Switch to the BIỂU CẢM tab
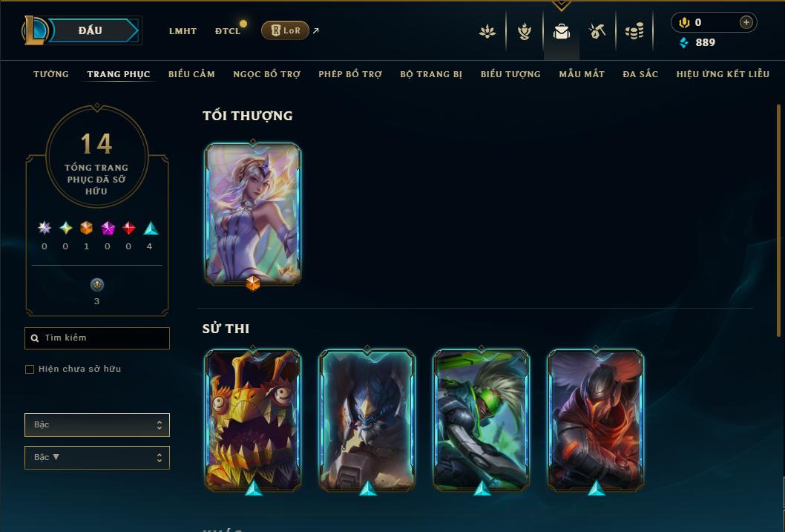Screen dimensions: 785x532 point(191,74)
